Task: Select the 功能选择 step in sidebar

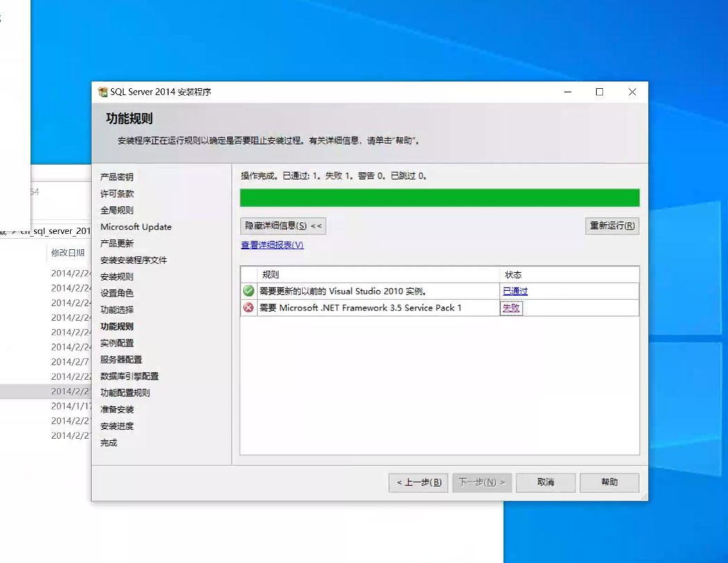Action: (x=117, y=310)
